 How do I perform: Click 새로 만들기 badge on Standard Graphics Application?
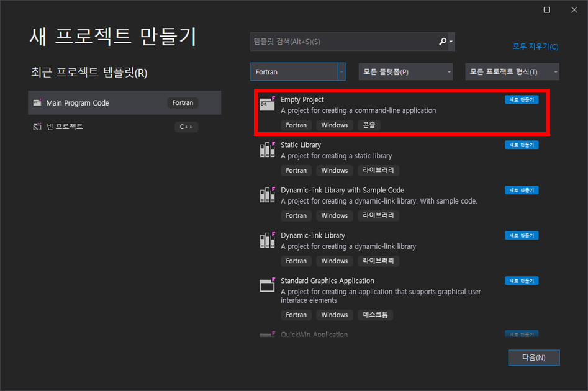click(x=522, y=281)
